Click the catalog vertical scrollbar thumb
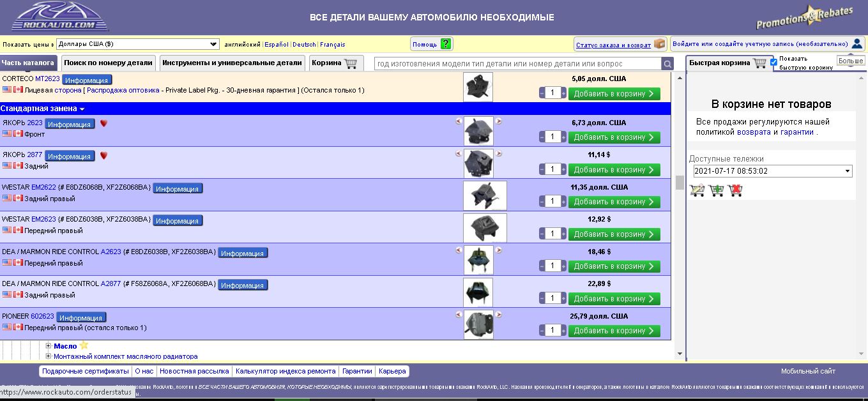Screen dimensions: 868x401 (680, 183)
